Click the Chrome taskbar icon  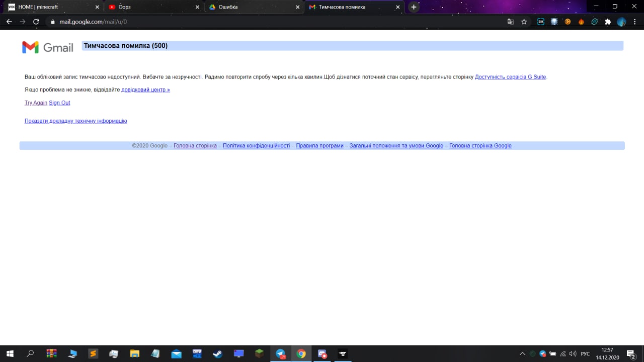pyautogui.click(x=301, y=353)
